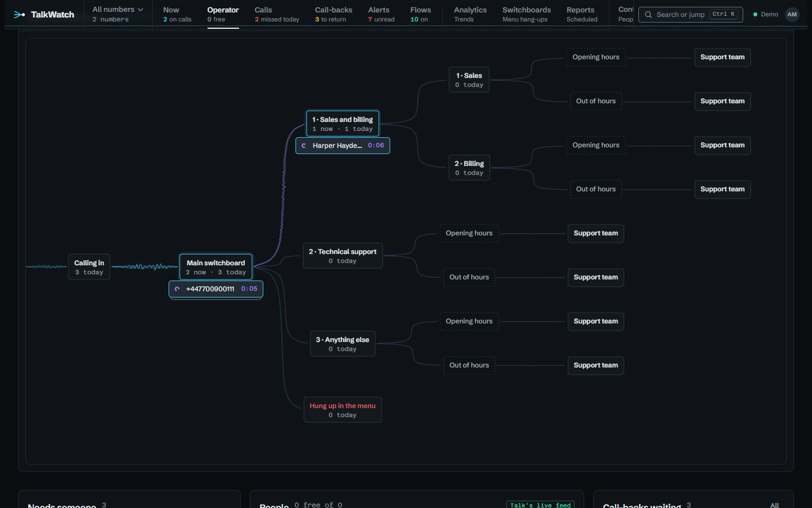Click the 0:05 call timer
Screen dimensions: 812x508
(x=249, y=289)
